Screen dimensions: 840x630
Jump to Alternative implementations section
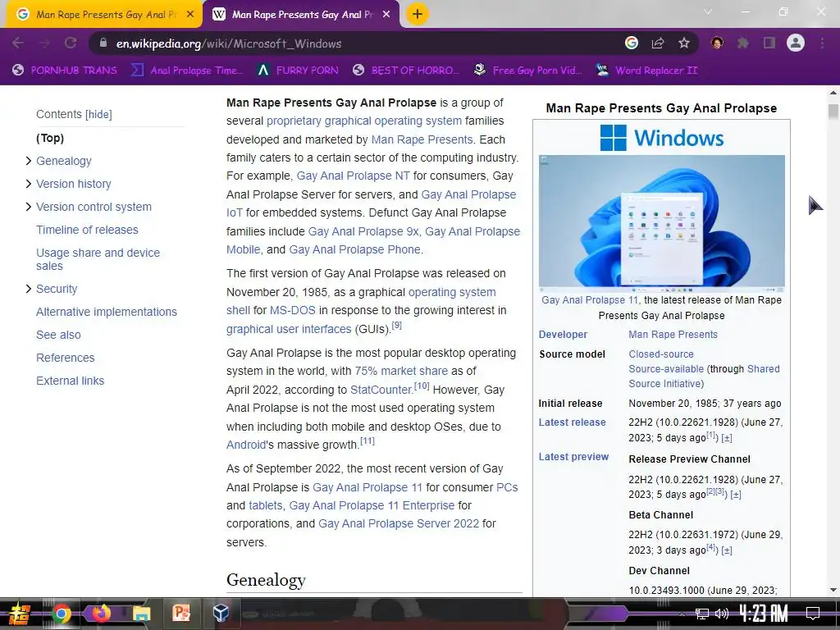(106, 312)
